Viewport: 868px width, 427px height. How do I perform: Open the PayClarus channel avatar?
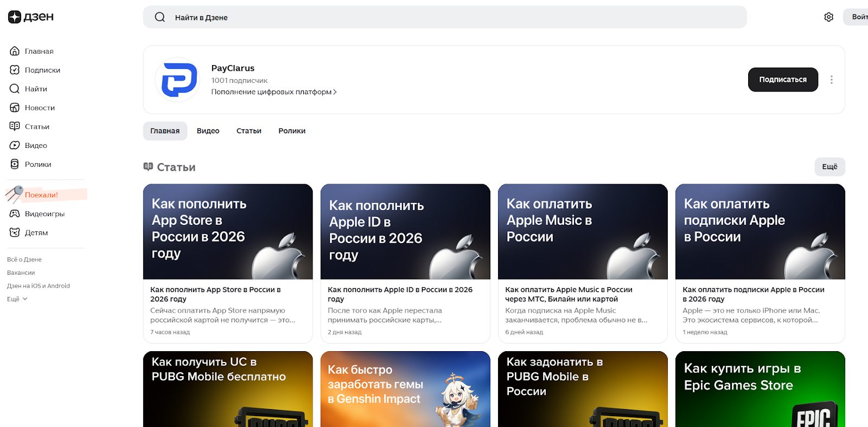point(177,80)
